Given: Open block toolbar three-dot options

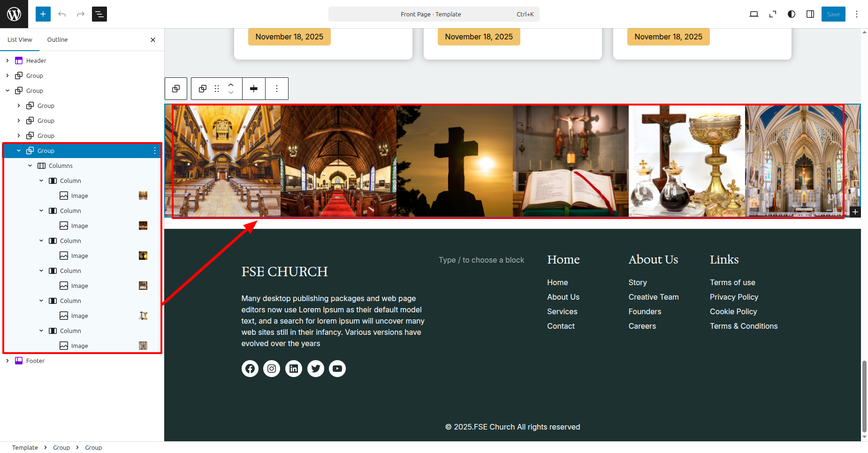Looking at the screenshot, I should 277,89.
